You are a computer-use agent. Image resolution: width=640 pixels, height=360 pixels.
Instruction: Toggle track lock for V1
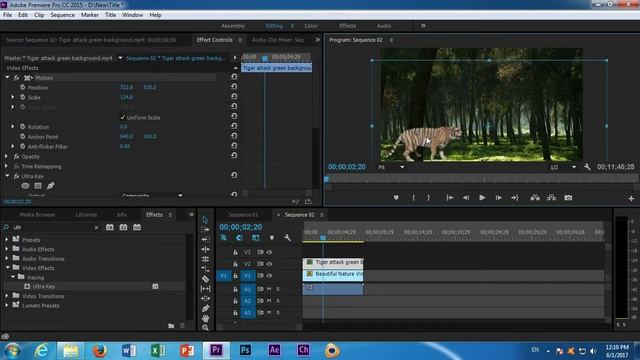point(236,276)
